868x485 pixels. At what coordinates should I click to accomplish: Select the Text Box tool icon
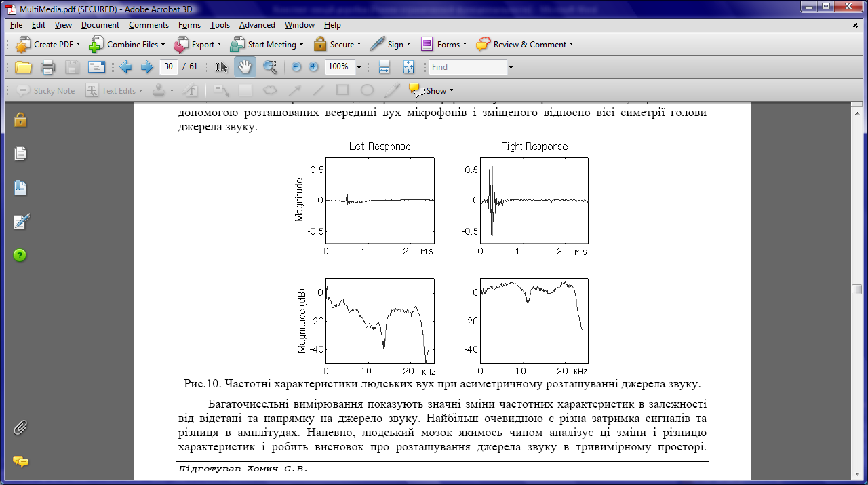pyautogui.click(x=245, y=90)
